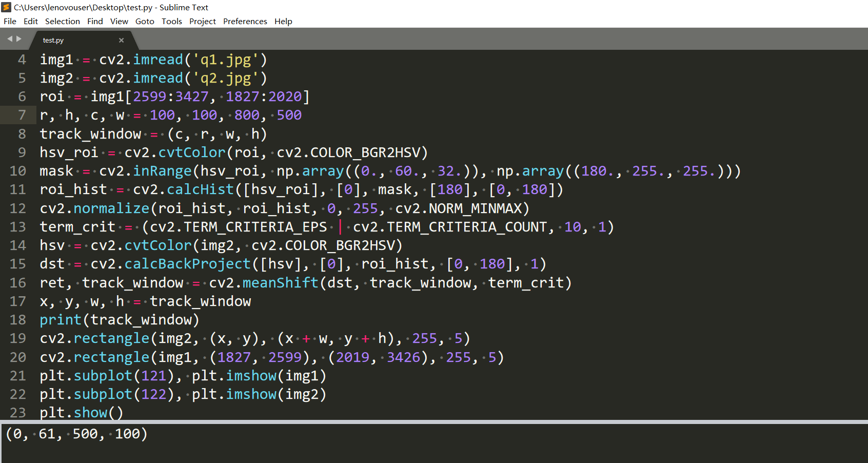Click TERM_CRITERIA_EPS on line 13
The width and height of the screenshot is (868, 463).
pos(255,227)
